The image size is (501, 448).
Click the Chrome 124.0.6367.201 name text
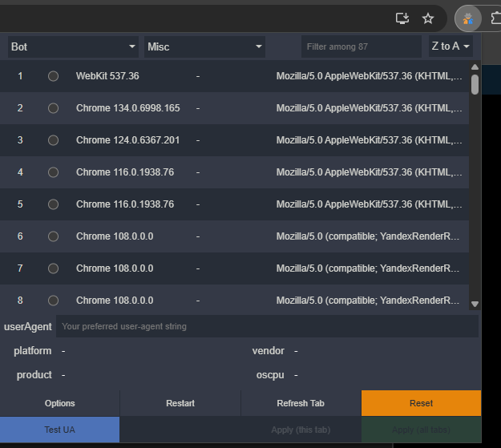[127, 140]
